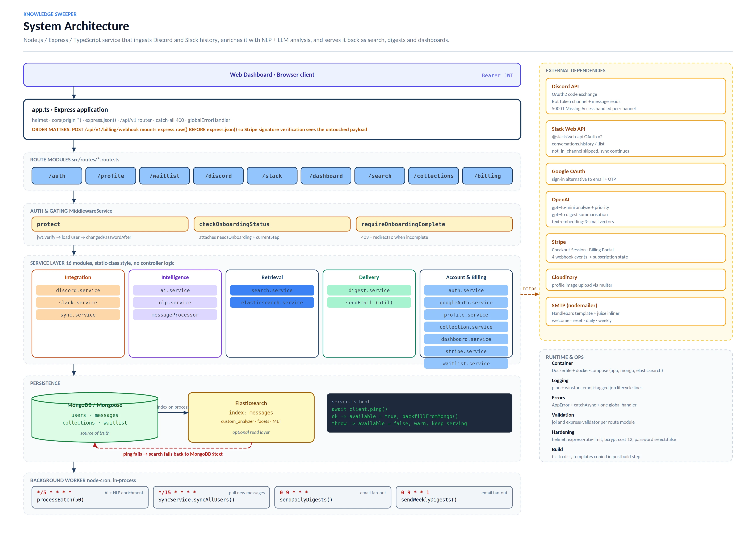The width and height of the screenshot is (756, 533).
Task: Click waitlist.service box
Action: click(x=466, y=364)
